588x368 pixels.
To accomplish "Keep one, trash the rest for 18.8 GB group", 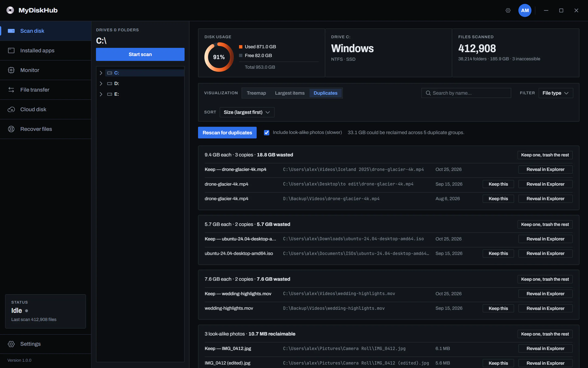I will click(545, 155).
